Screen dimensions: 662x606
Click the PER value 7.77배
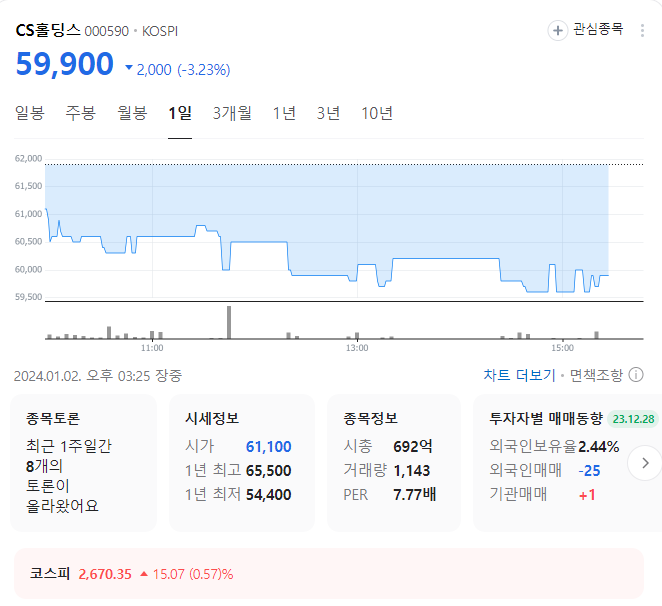[415, 495]
